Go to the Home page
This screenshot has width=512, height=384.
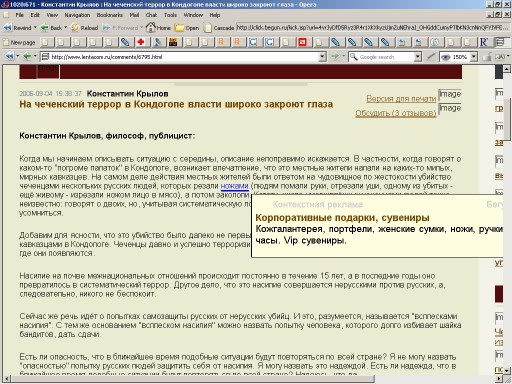coord(158,27)
